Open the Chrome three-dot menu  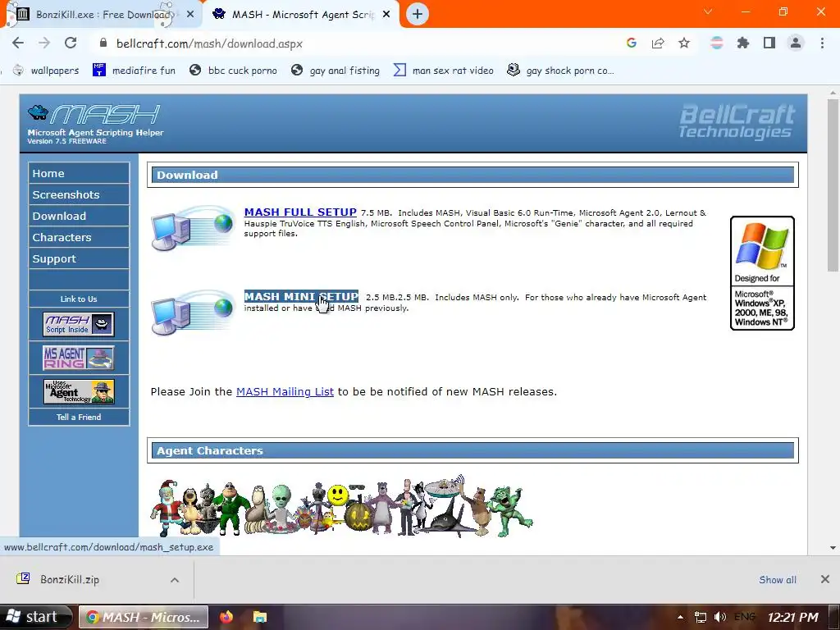tap(822, 43)
